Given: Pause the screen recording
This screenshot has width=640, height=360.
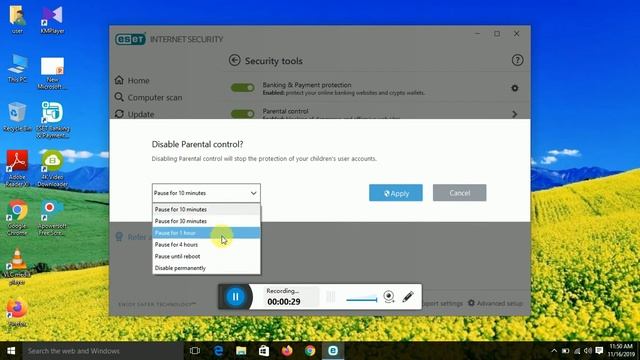Looking at the screenshot, I should click(x=236, y=297).
